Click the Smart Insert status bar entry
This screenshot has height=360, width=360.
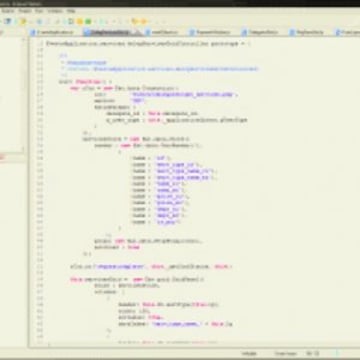click(x=285, y=353)
